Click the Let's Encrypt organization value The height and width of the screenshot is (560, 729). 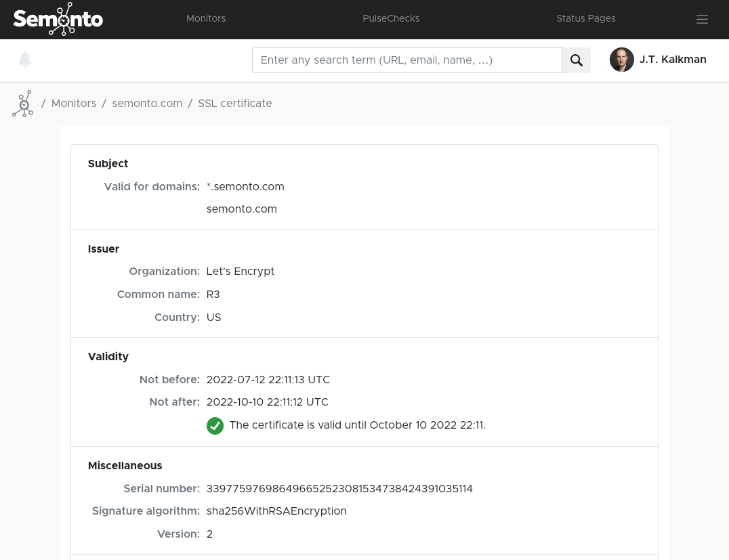pos(241,272)
